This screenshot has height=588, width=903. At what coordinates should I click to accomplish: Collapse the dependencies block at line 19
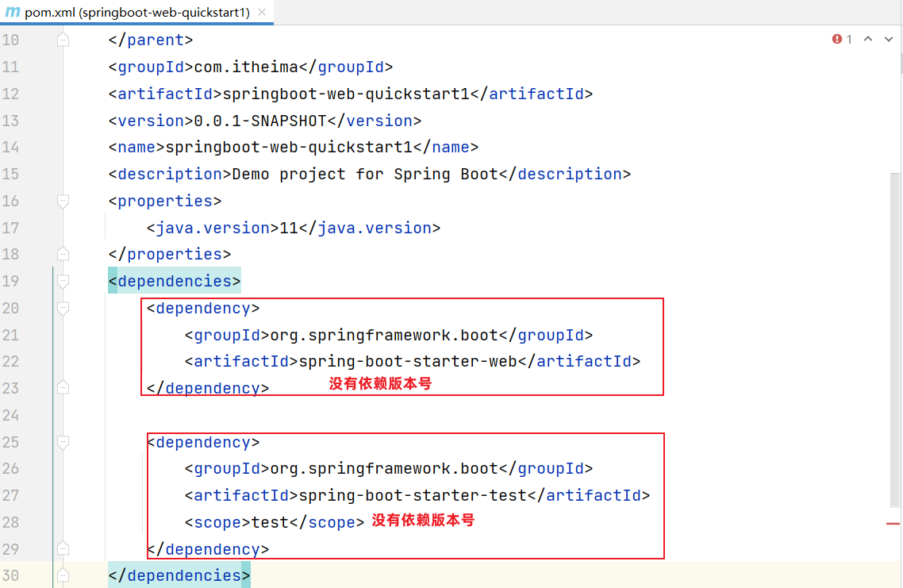click(63, 282)
